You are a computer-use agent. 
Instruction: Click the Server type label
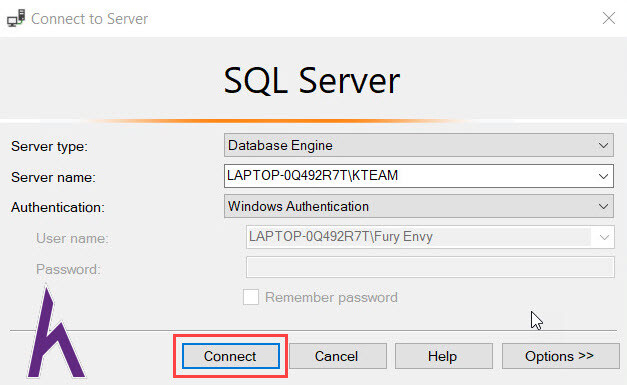pos(50,146)
